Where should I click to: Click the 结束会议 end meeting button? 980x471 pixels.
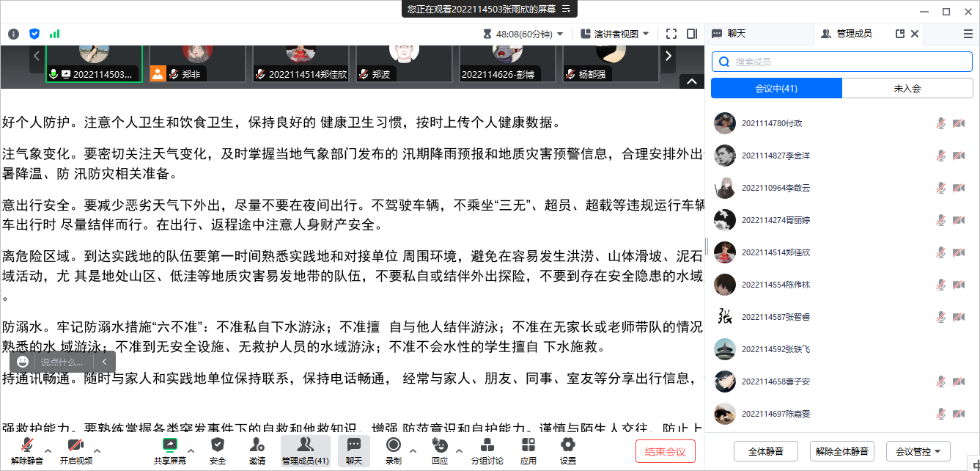(665, 451)
